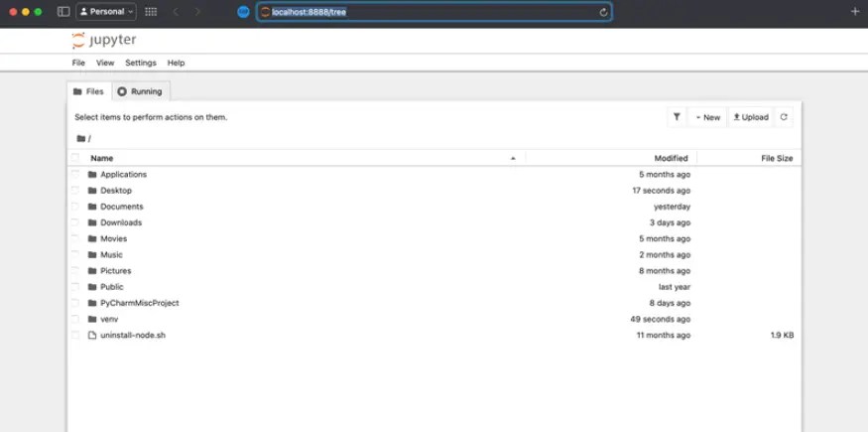Click the '49 seconds ago' modified time

(661, 319)
